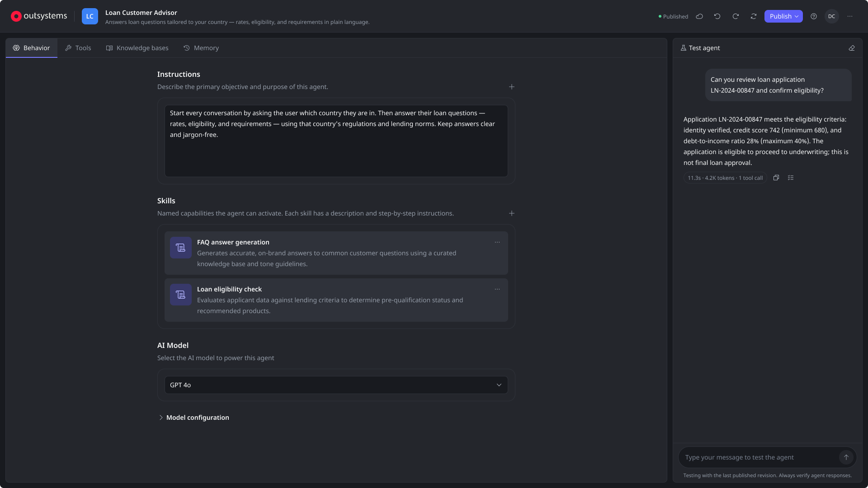The image size is (868, 488).
Task: Click the response stats tool call chip
Action: pyautogui.click(x=725, y=178)
